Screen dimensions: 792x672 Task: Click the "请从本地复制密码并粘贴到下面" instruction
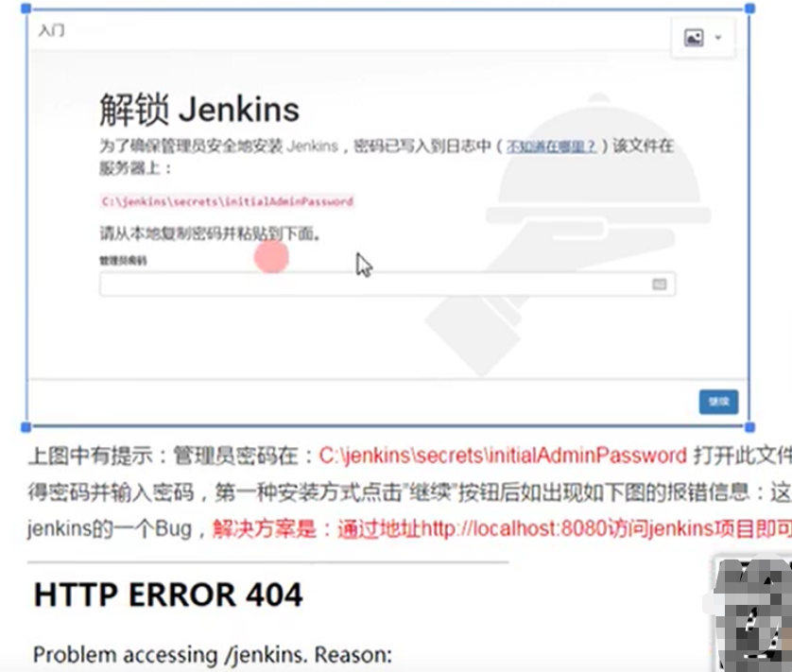pos(210,233)
